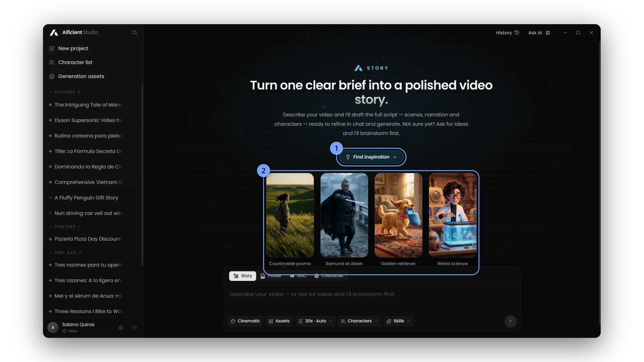Click the Aificient Studio logo
644x362 pixels.
74,33
